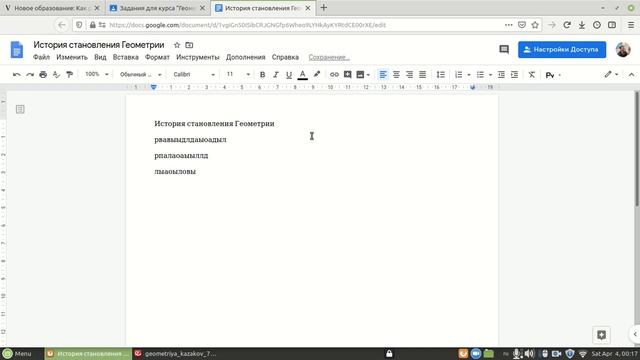Open comment history
The image size is (640, 360).
tap(504, 49)
